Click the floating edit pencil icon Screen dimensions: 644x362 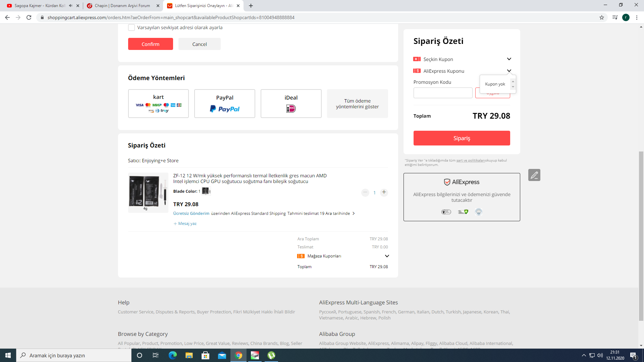(534, 175)
